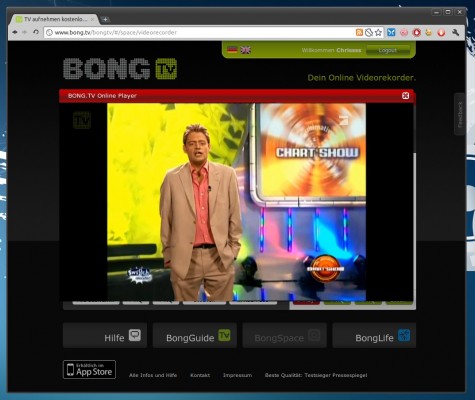This screenshot has width=475, height=400.
Task: Click the video player area
Action: [236, 202]
